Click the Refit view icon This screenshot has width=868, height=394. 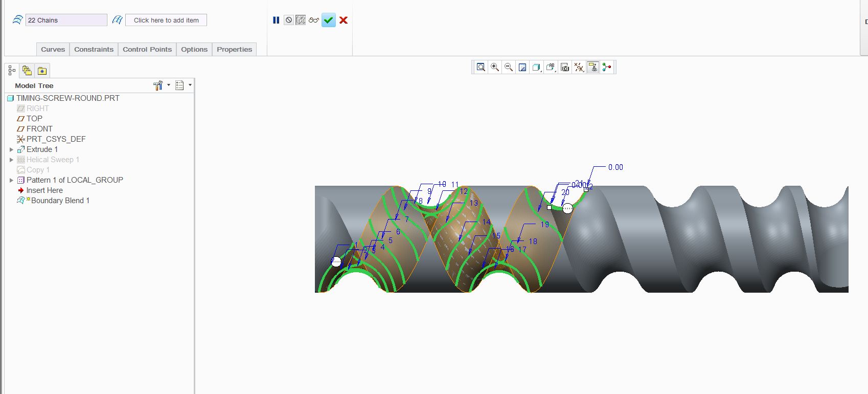(481, 67)
